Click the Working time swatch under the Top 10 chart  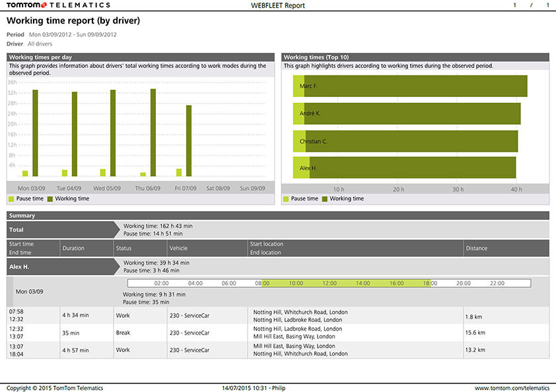click(x=325, y=199)
